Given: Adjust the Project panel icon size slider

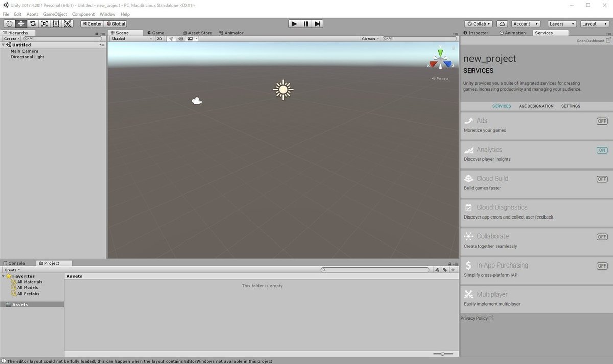Looking at the screenshot, I should (443, 354).
